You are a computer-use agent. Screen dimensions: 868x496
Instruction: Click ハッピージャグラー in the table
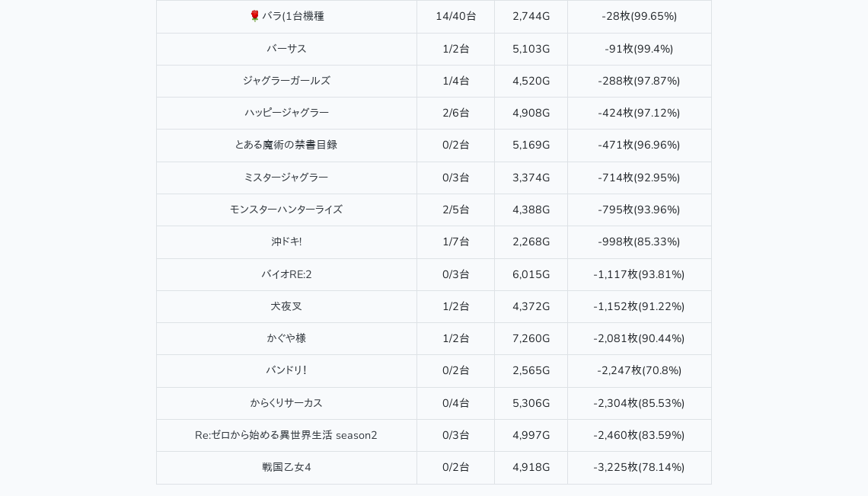pos(286,113)
